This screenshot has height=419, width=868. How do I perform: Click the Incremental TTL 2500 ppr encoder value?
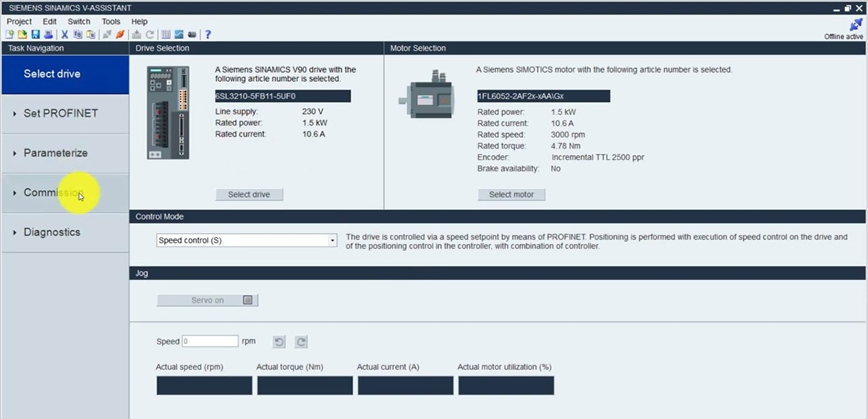pyautogui.click(x=597, y=157)
